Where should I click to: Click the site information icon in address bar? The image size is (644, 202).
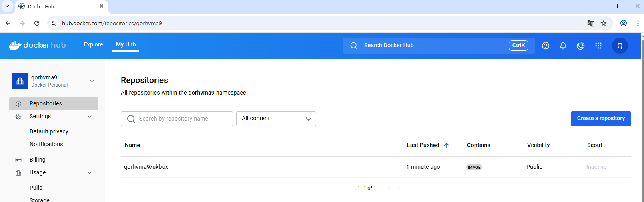pyautogui.click(x=54, y=23)
